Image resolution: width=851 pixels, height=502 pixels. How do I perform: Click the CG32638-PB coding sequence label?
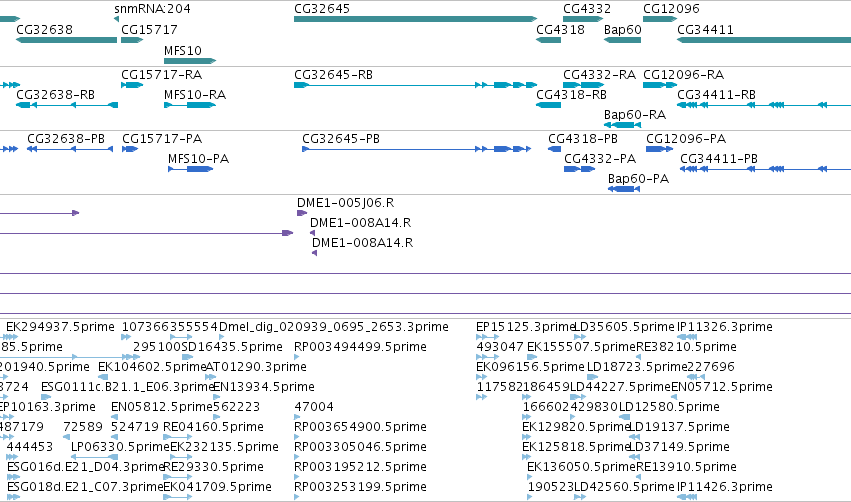[x=66, y=138]
